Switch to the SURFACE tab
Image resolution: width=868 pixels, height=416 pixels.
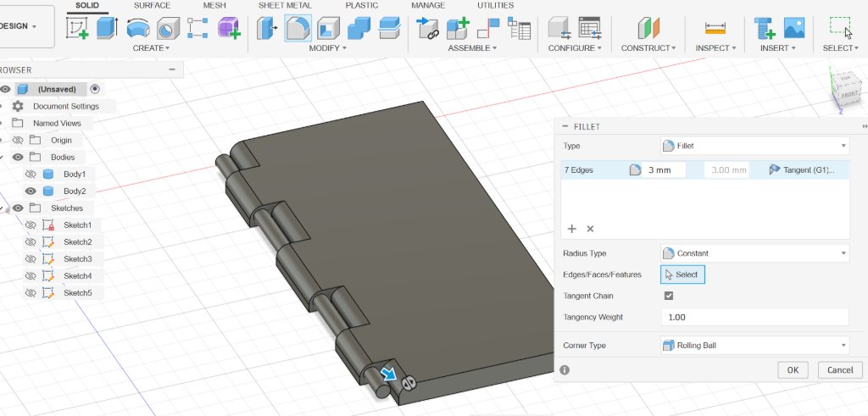(152, 6)
